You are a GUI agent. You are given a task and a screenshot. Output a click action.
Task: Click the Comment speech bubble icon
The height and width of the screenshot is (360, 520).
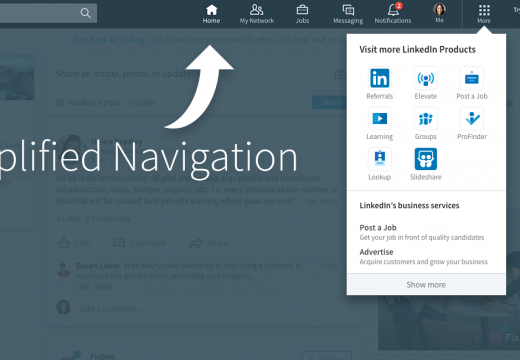pos(119,243)
